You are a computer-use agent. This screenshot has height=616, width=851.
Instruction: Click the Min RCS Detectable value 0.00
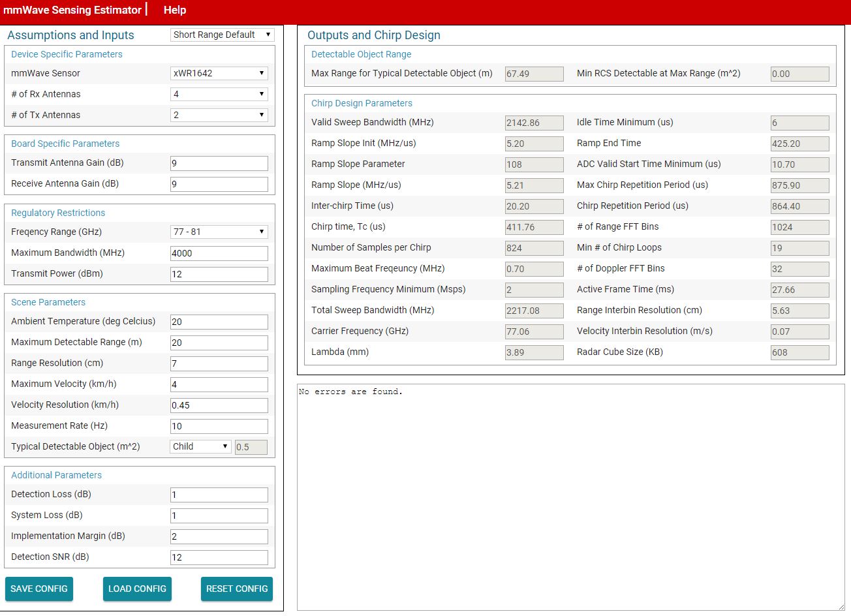[x=800, y=74]
